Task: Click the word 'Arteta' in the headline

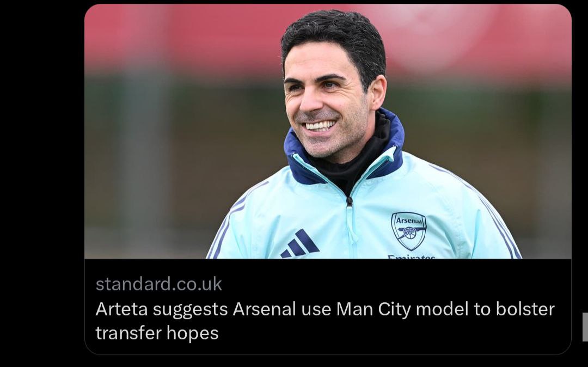Action: pos(121,309)
